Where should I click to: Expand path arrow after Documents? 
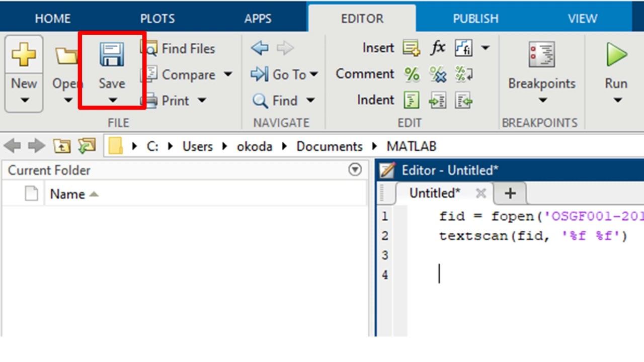[374, 146]
